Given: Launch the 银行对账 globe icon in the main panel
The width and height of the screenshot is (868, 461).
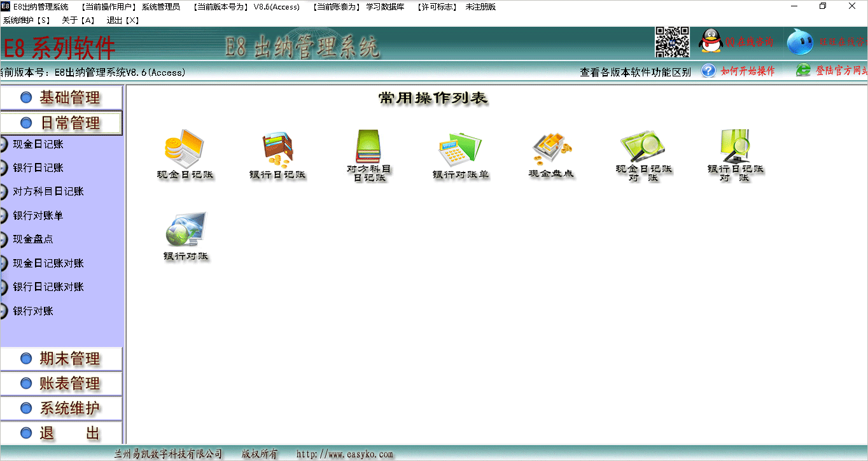Looking at the screenshot, I should [x=186, y=236].
